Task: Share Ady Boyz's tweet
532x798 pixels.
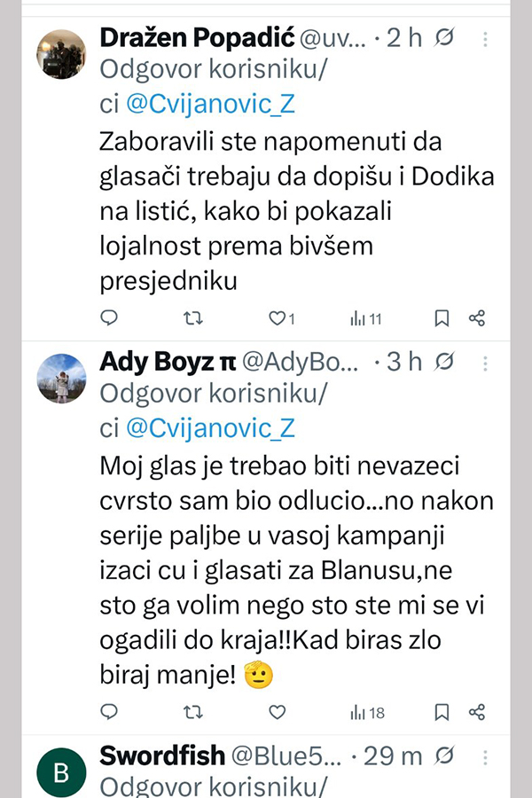Action: [x=476, y=711]
